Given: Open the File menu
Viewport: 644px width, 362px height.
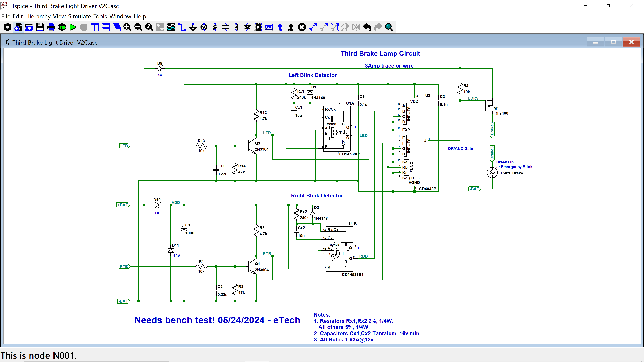Looking at the screenshot, I should (6, 16).
